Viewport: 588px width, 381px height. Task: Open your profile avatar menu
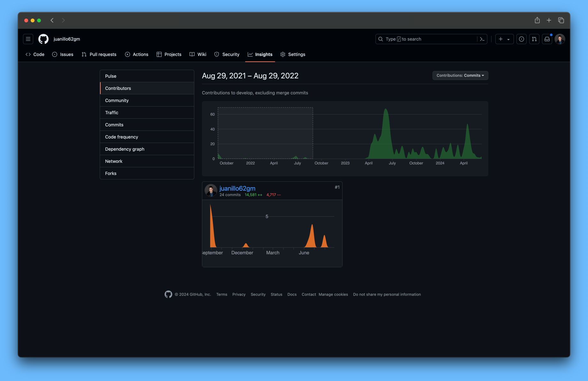(560, 39)
